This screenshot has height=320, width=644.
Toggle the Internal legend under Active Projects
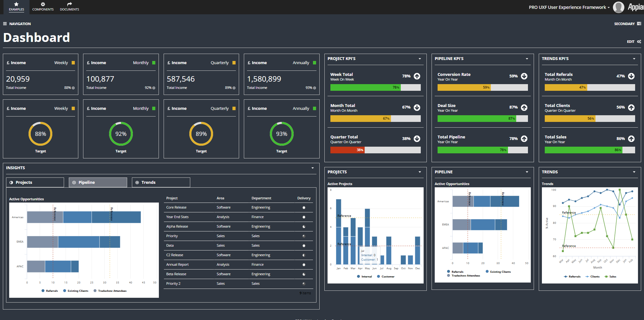pos(365,276)
